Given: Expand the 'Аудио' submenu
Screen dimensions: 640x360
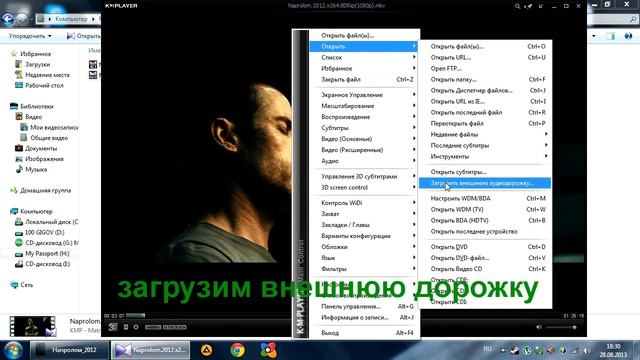Looking at the screenshot, I should pos(364,161).
